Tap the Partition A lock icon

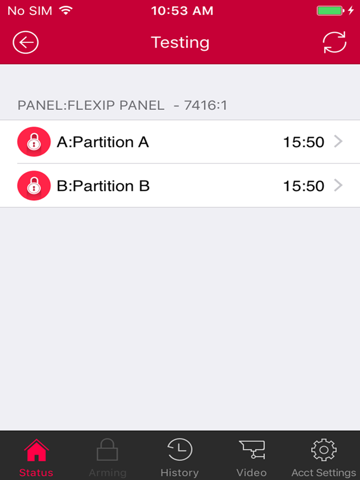tap(34, 142)
